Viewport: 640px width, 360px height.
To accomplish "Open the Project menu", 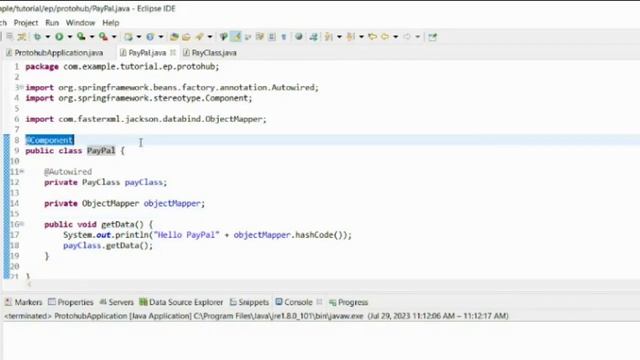I will pos(26,23).
